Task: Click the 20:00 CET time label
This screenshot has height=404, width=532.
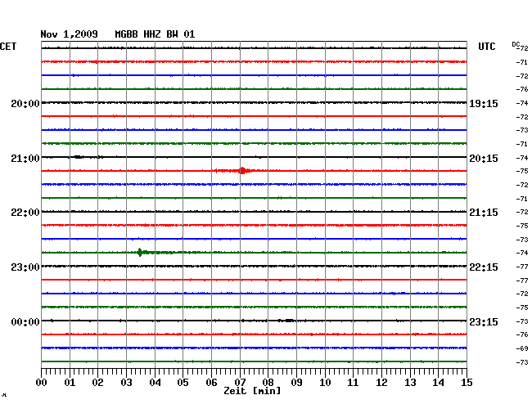Action: [x=25, y=104]
